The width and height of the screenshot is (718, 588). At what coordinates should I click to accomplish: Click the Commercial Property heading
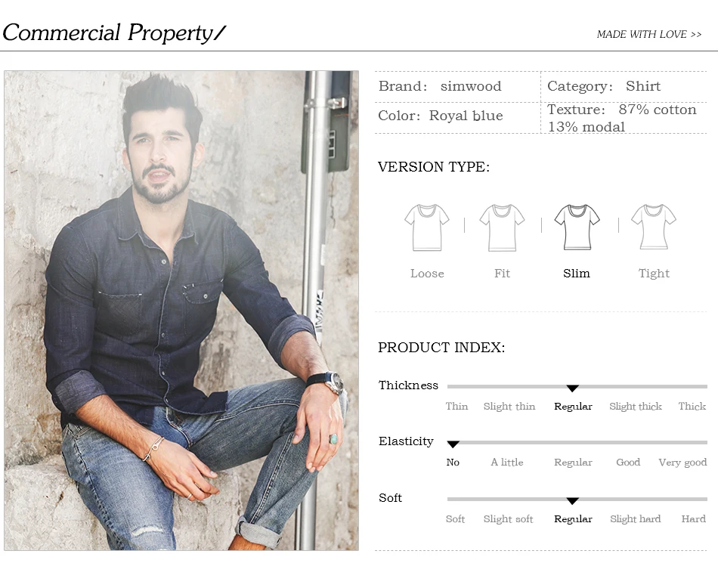click(x=114, y=33)
